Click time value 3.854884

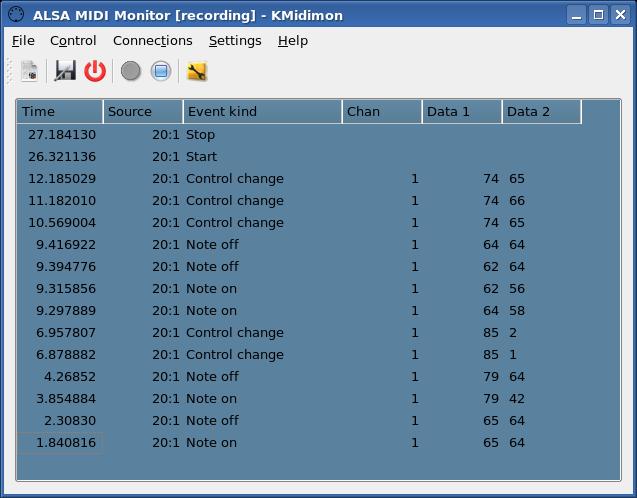[x=66, y=398]
